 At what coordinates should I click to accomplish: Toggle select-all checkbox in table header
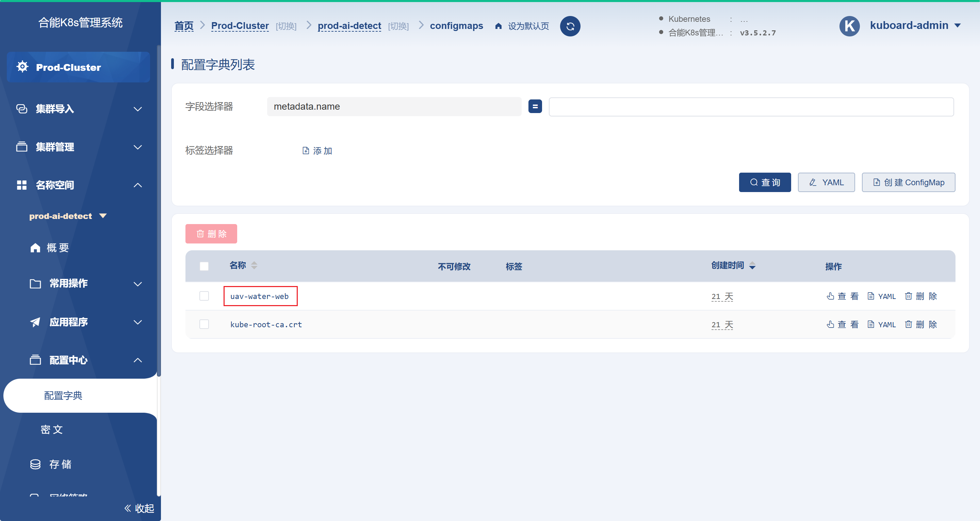coord(204,266)
